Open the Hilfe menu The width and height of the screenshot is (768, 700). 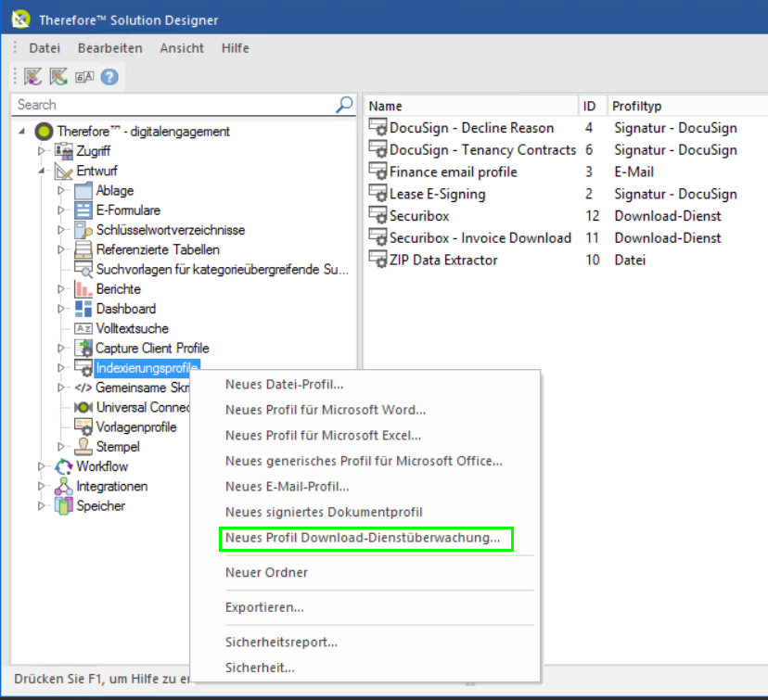pos(235,48)
